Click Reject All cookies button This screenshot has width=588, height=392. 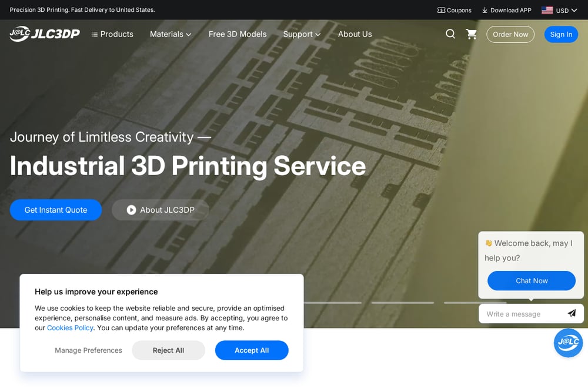coord(168,350)
